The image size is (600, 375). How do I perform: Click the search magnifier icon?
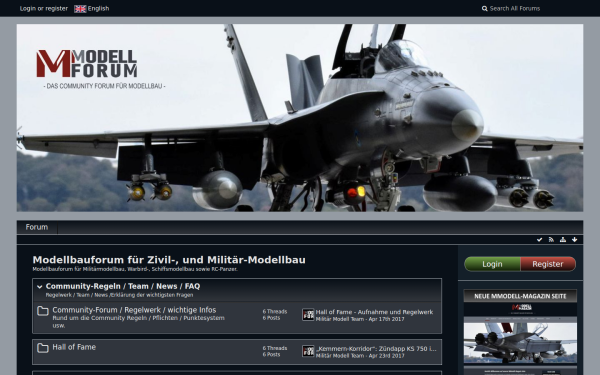coord(484,8)
